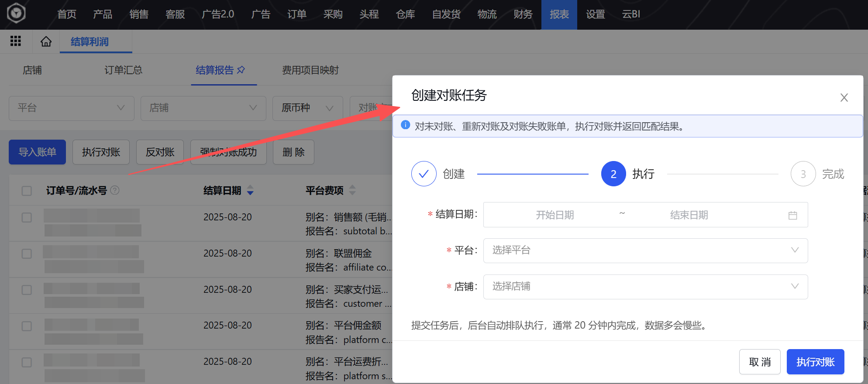The width and height of the screenshot is (868, 384).
Task: Open the 原币种 currency dropdown
Action: 308,108
